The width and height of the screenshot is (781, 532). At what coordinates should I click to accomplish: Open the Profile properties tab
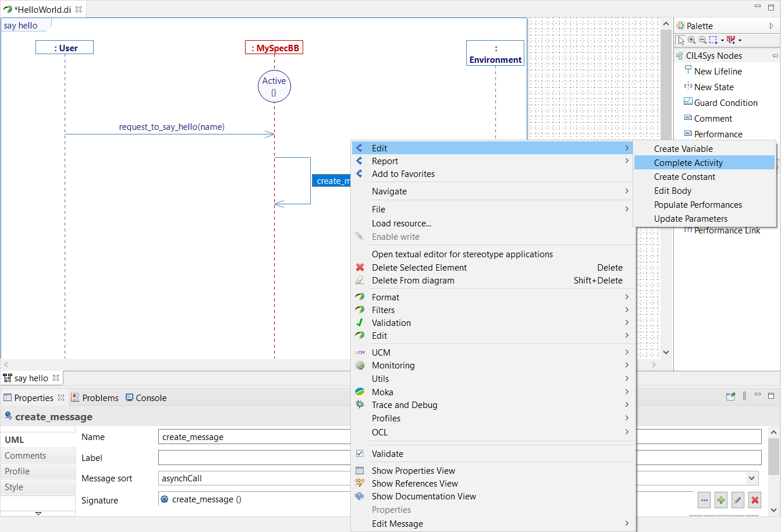point(38,471)
